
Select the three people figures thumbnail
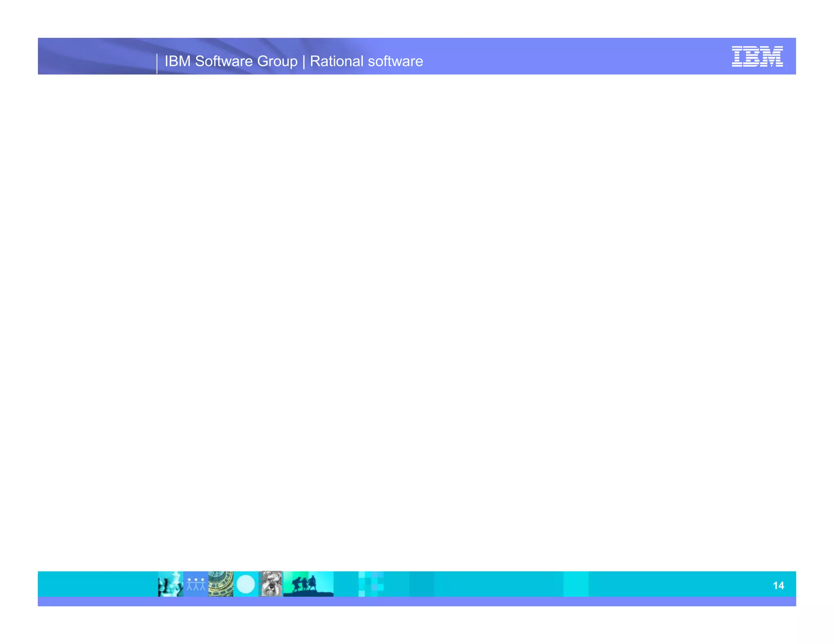[x=196, y=584]
